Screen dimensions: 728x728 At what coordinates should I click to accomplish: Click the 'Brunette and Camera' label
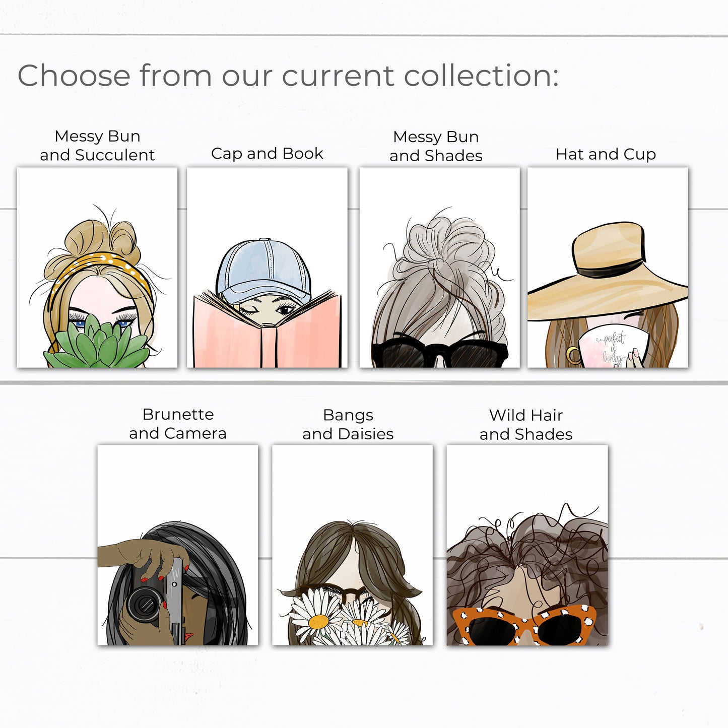click(178, 424)
